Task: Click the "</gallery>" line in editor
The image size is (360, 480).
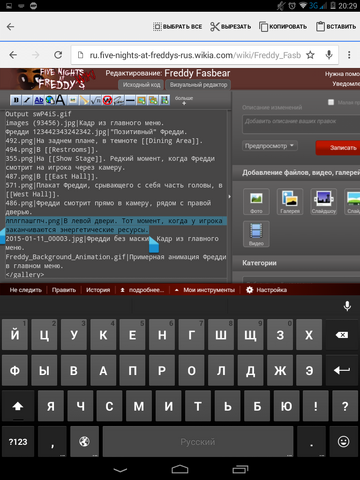Action: coord(25,275)
